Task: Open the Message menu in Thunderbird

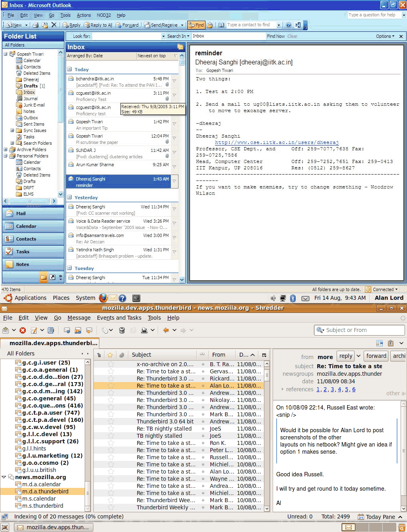Action: tap(79, 318)
